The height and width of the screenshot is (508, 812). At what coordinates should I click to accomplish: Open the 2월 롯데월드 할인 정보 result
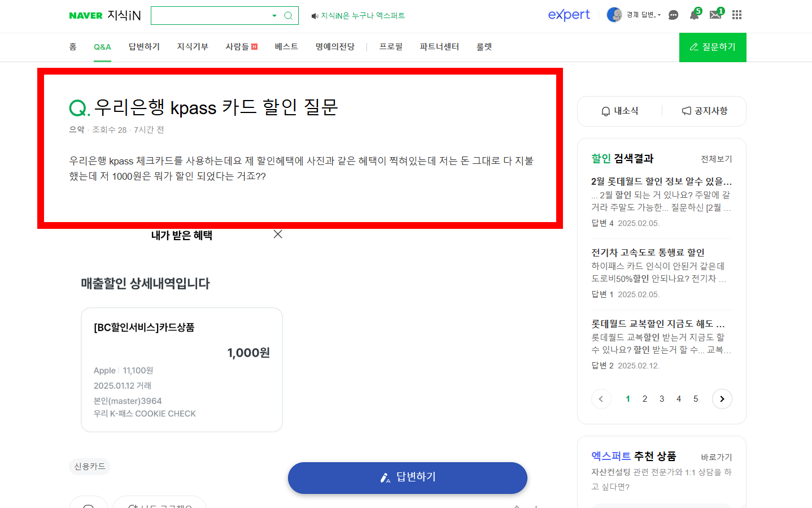point(661,181)
